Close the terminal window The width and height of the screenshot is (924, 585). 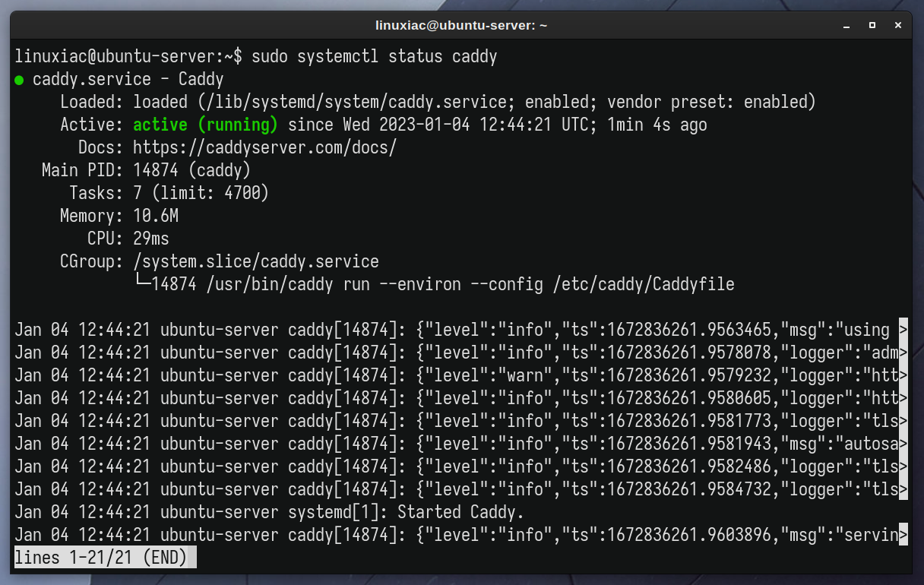898,25
